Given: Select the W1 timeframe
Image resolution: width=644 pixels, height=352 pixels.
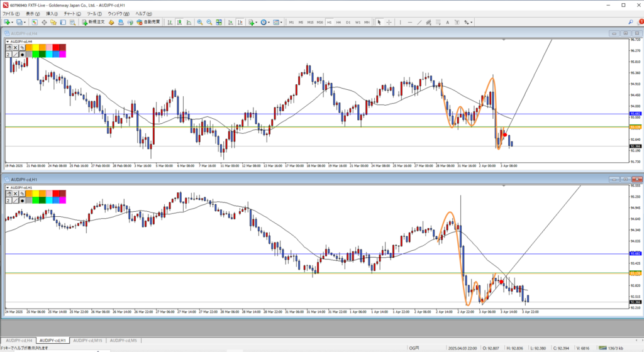Looking at the screenshot, I should coord(357,22).
